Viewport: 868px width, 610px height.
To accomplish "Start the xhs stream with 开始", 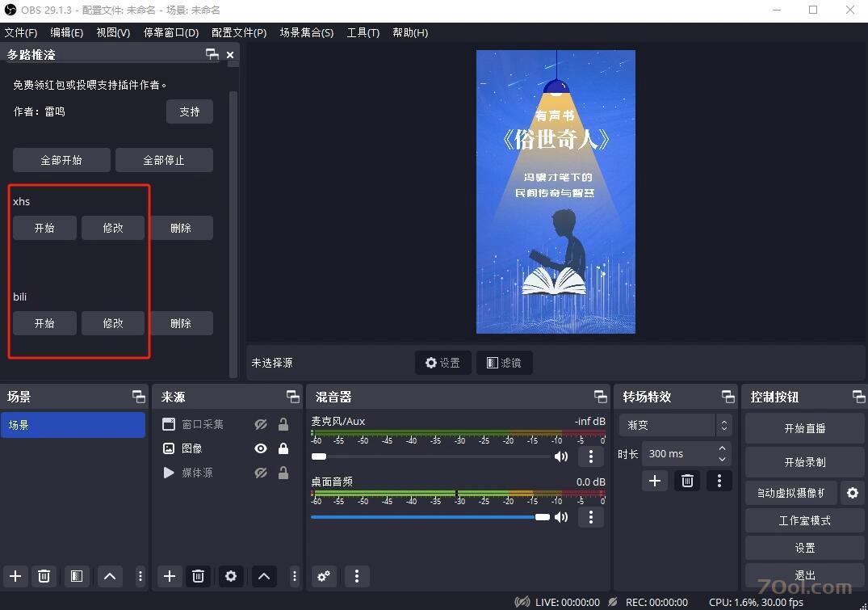I will 44,228.
